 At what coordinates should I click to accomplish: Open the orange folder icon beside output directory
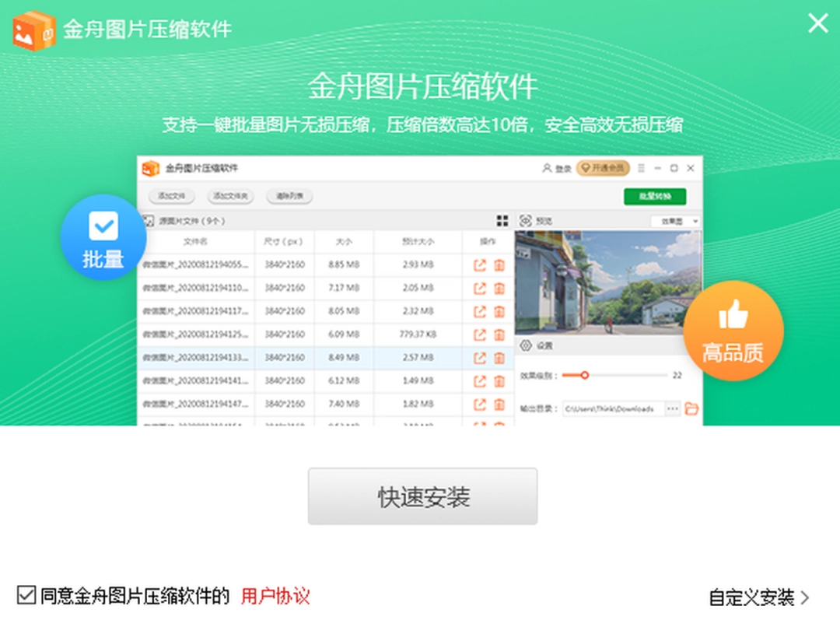[x=691, y=408]
